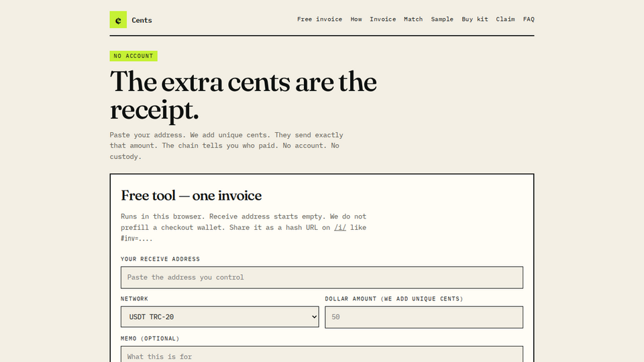This screenshot has height=362, width=644.
Task: Go to the Claim page
Action: [x=505, y=19]
